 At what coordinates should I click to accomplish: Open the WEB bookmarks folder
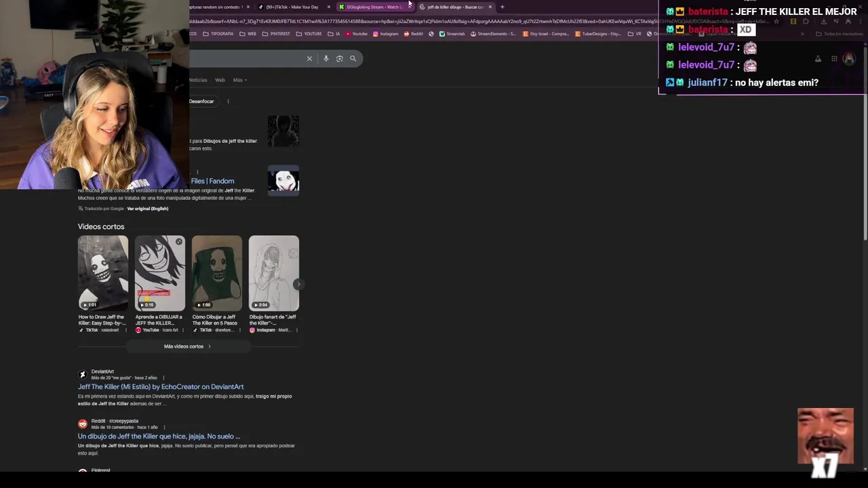(x=248, y=34)
